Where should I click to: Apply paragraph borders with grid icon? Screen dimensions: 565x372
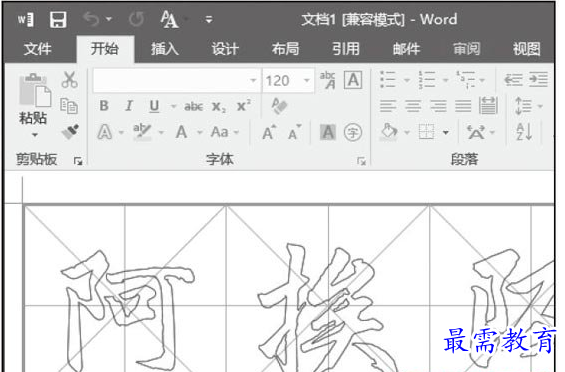pyautogui.click(x=426, y=132)
